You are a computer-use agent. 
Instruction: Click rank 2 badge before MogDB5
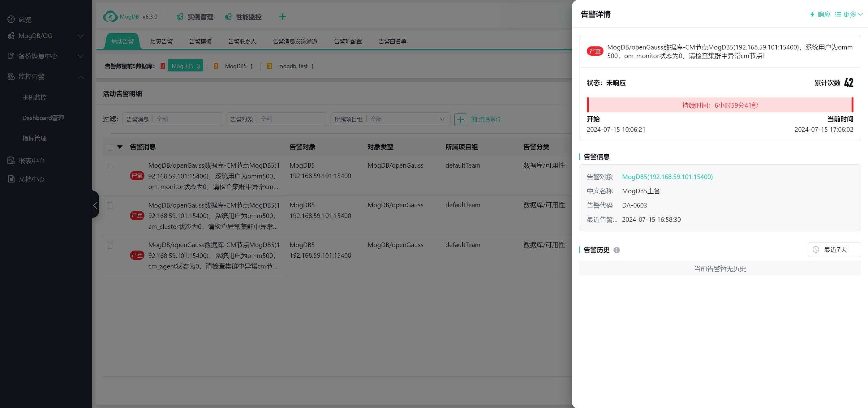pos(216,66)
